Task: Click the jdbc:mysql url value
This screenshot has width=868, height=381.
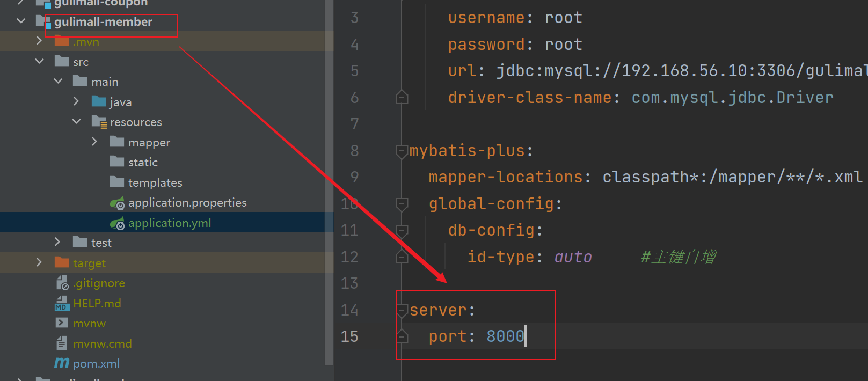Action: click(681, 71)
